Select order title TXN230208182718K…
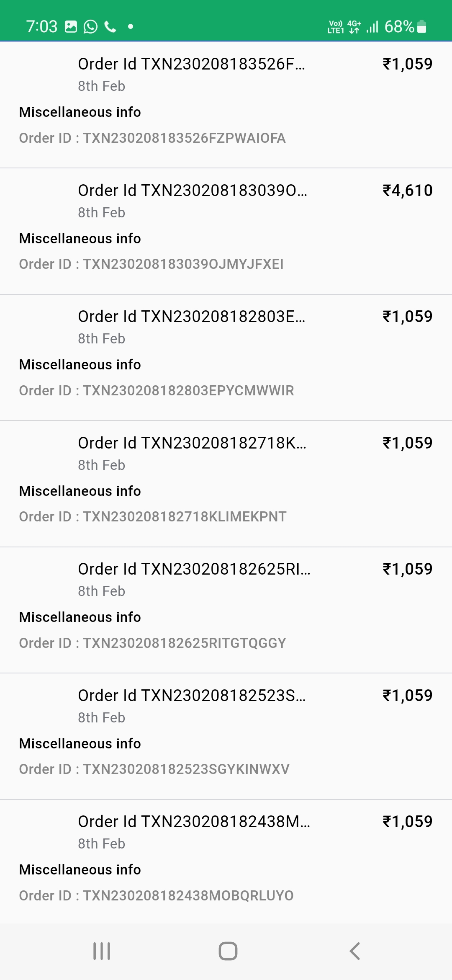This screenshot has width=452, height=980. [192, 443]
